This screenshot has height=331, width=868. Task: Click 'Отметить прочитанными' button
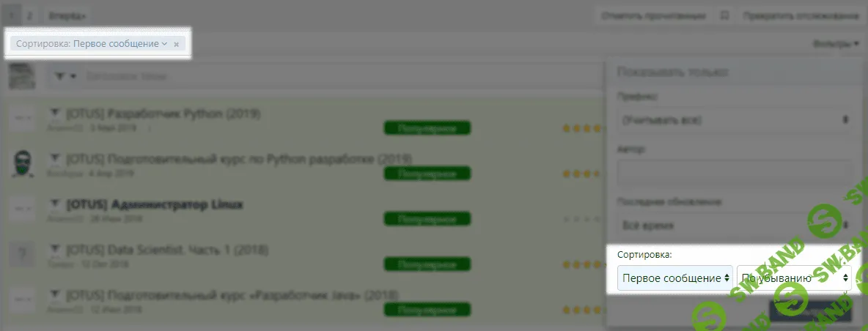(x=654, y=15)
